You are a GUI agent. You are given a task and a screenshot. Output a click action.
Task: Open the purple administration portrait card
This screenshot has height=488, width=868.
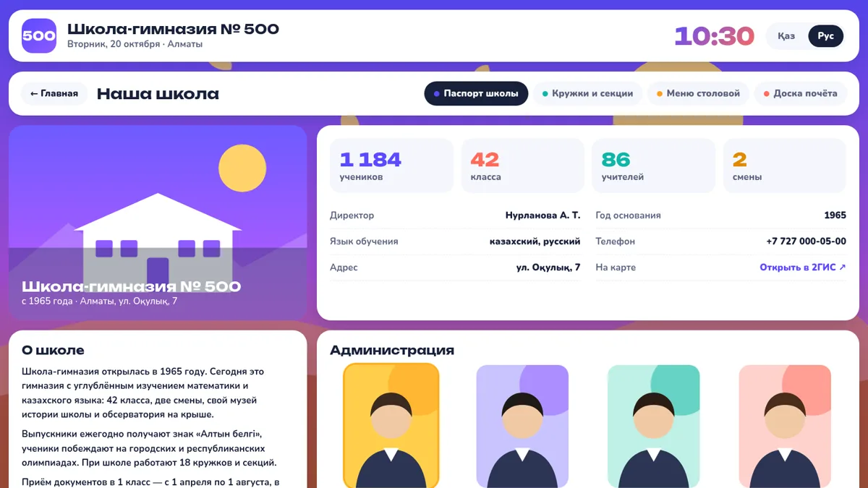point(522,426)
